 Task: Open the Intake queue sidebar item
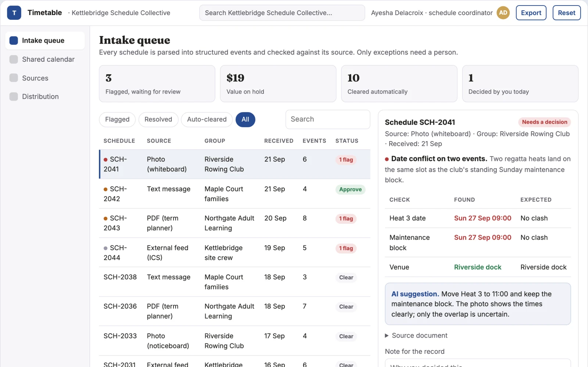[45, 40]
